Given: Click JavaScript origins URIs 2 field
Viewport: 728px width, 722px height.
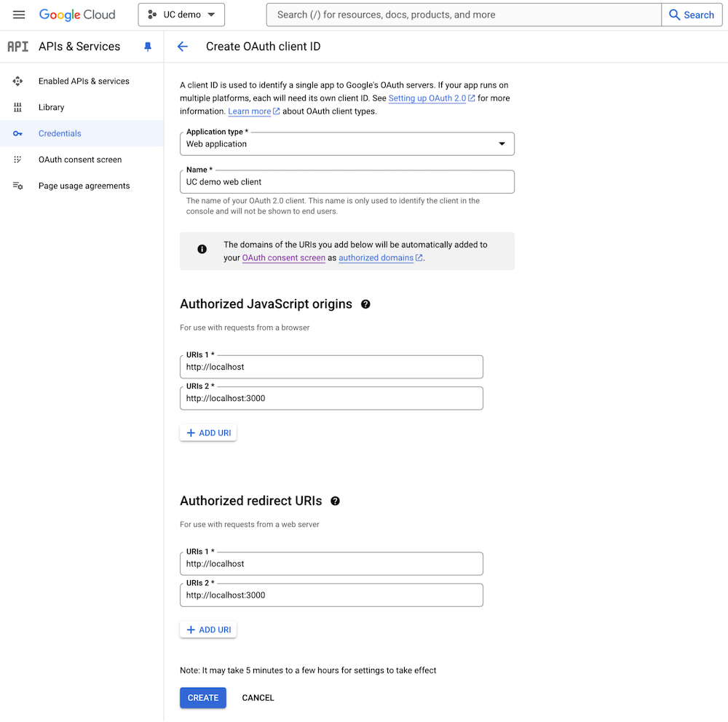Looking at the screenshot, I should click(331, 398).
